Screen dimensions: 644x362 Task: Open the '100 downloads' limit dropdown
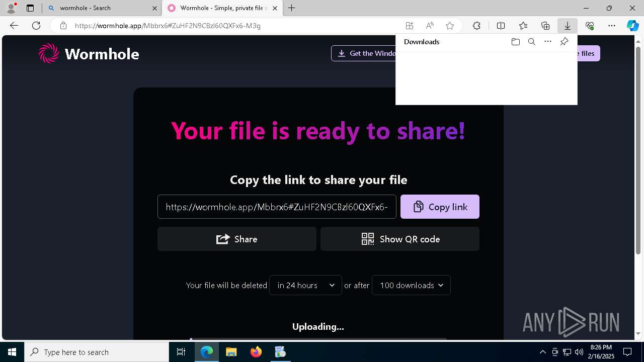coord(411,285)
